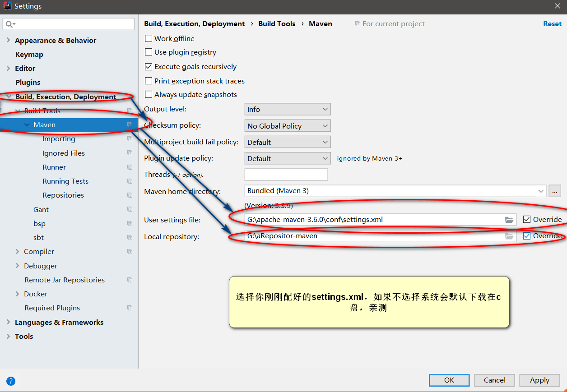Click the project-level icon beside Runner
This screenshot has width=567, height=392.
130,167
